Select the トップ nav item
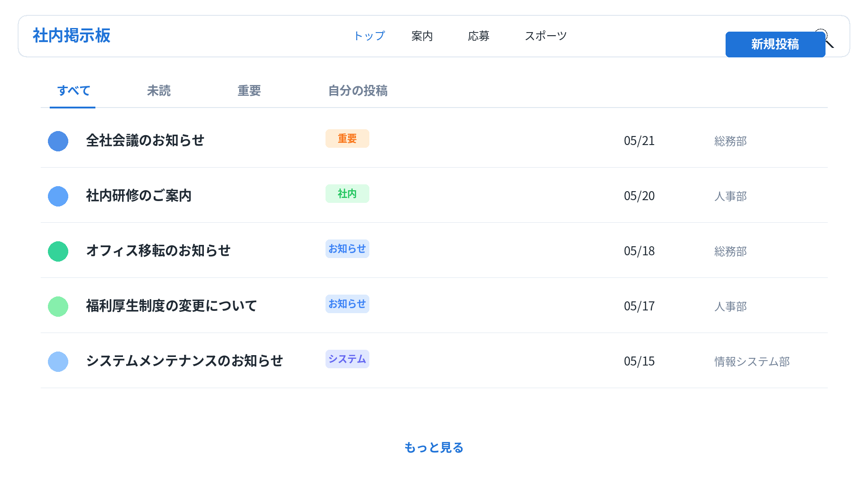This screenshot has height=488, width=868. [369, 36]
